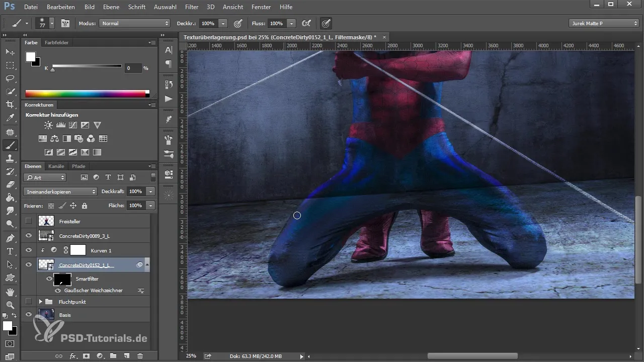Select the Clone Stamp tool
The image size is (644, 362).
coord(10,158)
